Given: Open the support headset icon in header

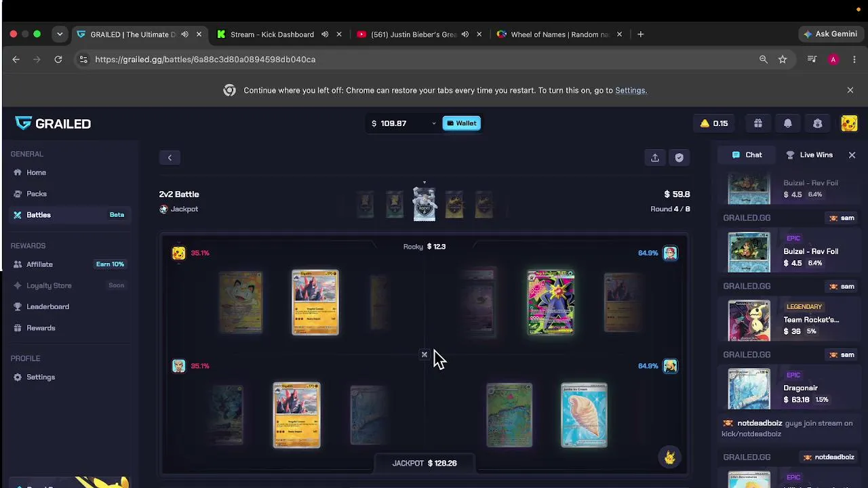Looking at the screenshot, I should pyautogui.click(x=818, y=123).
